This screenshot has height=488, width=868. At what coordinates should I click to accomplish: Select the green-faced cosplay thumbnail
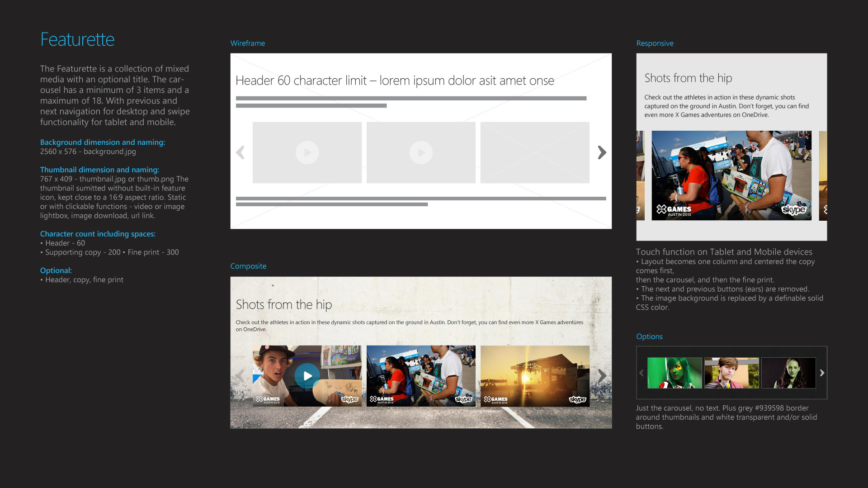(x=674, y=373)
